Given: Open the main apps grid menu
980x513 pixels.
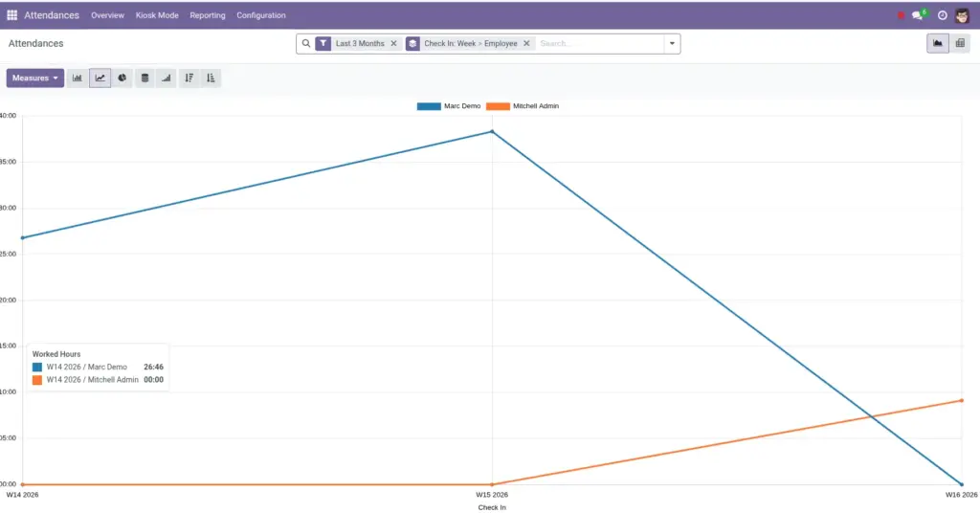Looking at the screenshot, I should 11,15.
